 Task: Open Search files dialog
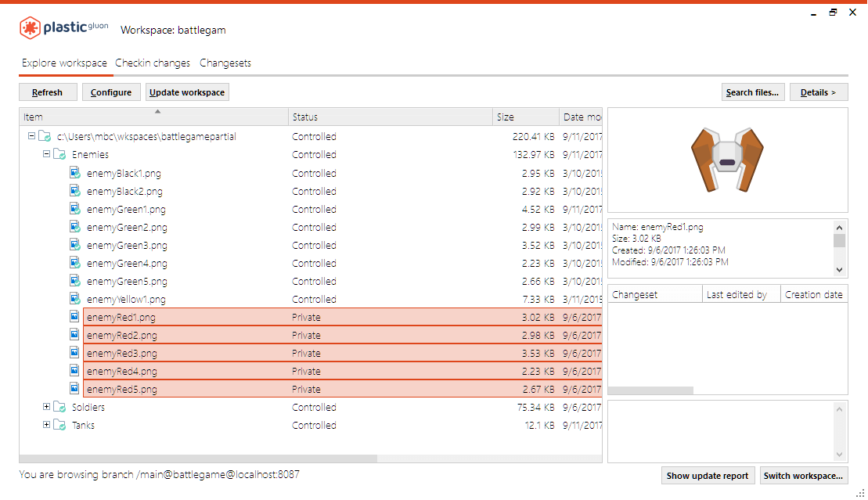(752, 92)
